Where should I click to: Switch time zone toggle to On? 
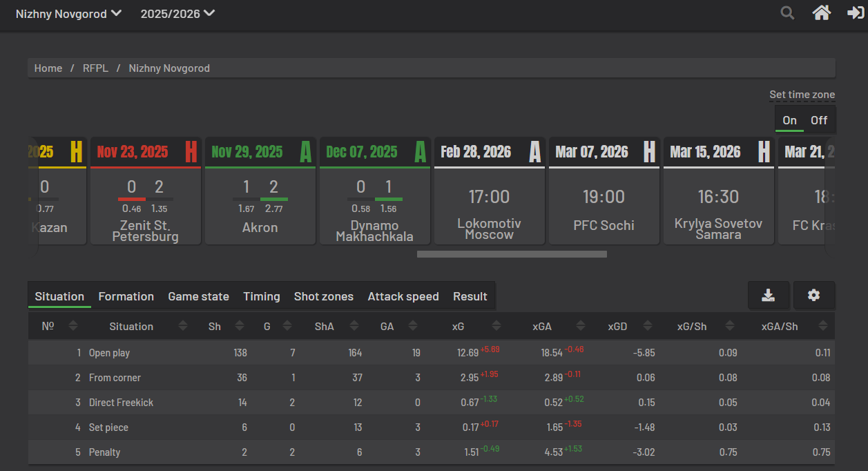[789, 120]
